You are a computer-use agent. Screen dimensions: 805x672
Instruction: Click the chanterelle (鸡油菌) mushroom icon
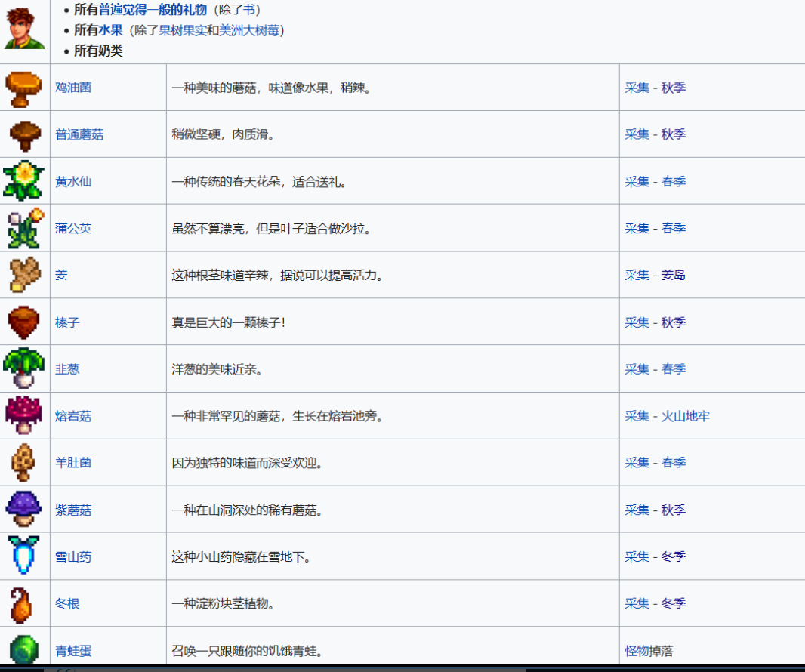[23, 88]
